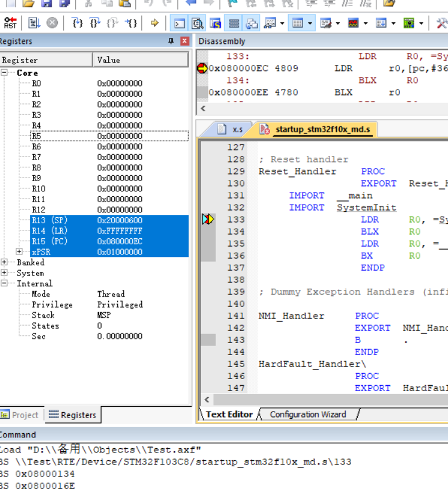Collapse the Core register group
The width and height of the screenshot is (448, 503).
[x=4, y=72]
